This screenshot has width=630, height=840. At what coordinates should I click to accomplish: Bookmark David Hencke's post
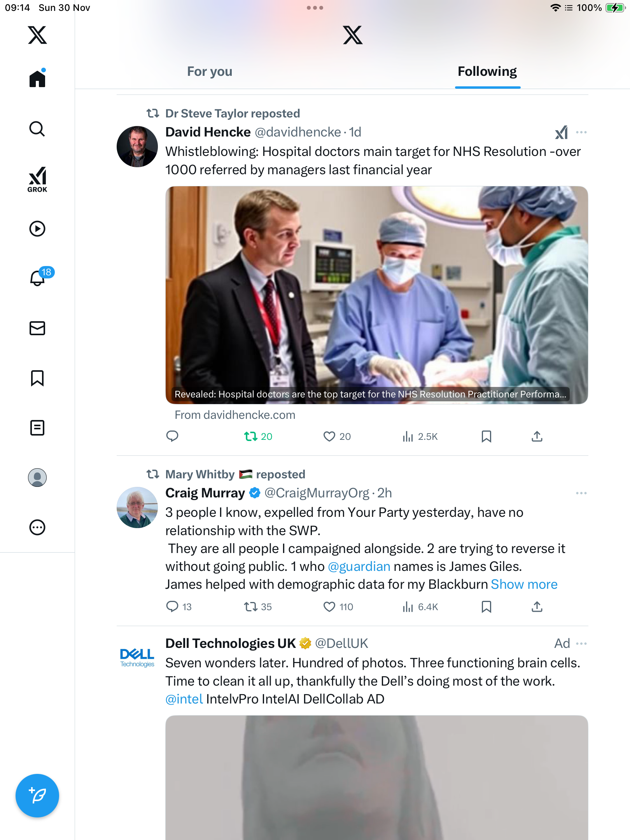pos(486,436)
